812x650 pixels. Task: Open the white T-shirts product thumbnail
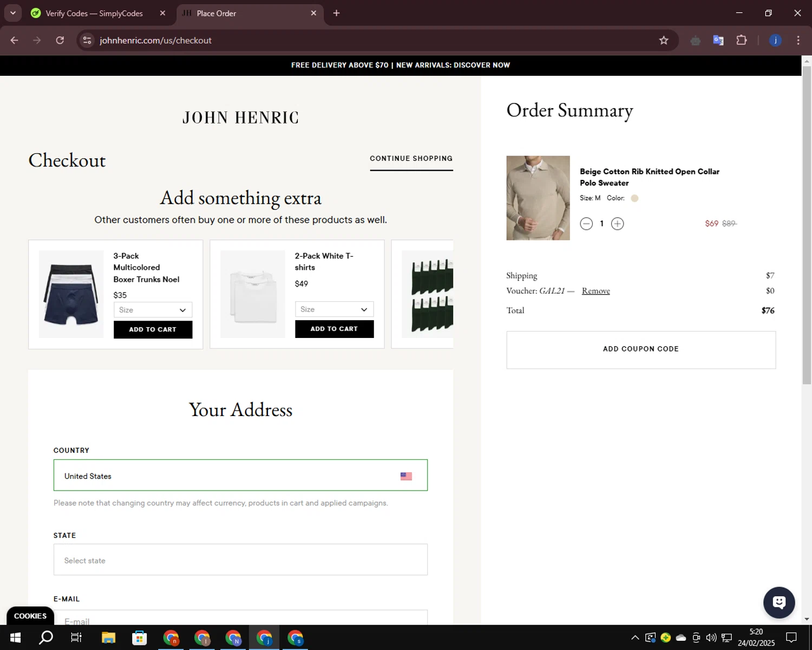pyautogui.click(x=253, y=294)
